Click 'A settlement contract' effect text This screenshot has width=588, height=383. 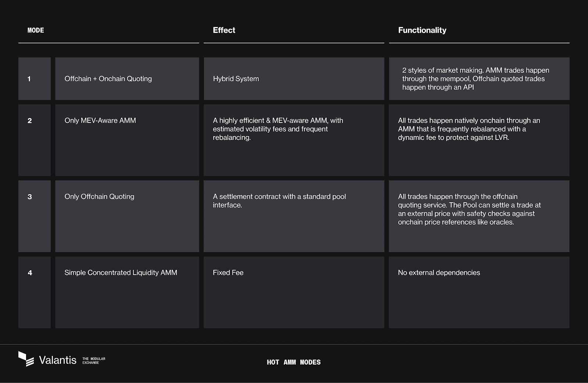(x=279, y=201)
